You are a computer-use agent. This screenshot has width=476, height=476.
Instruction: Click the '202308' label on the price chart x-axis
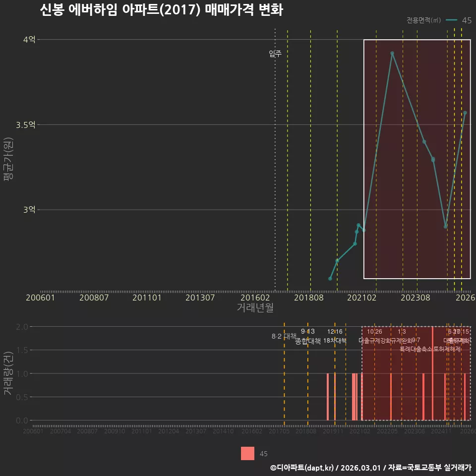tap(416, 297)
